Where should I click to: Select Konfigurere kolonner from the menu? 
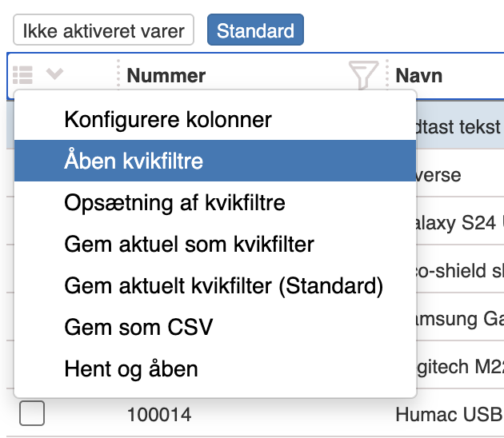tap(168, 120)
